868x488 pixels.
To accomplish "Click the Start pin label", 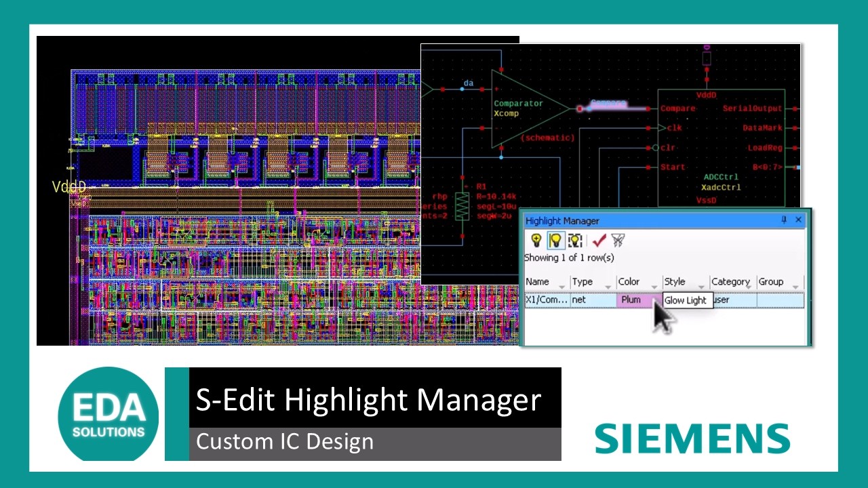I will [673, 167].
